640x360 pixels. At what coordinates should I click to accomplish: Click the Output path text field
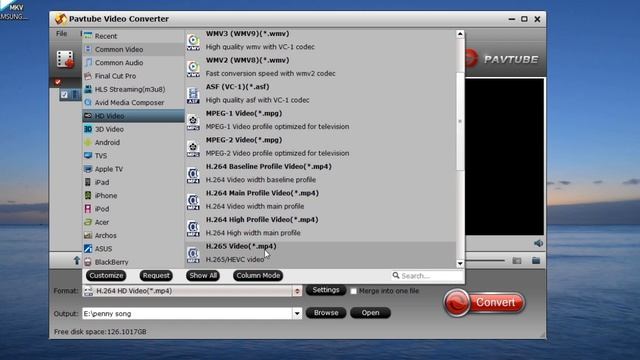[x=187, y=313]
